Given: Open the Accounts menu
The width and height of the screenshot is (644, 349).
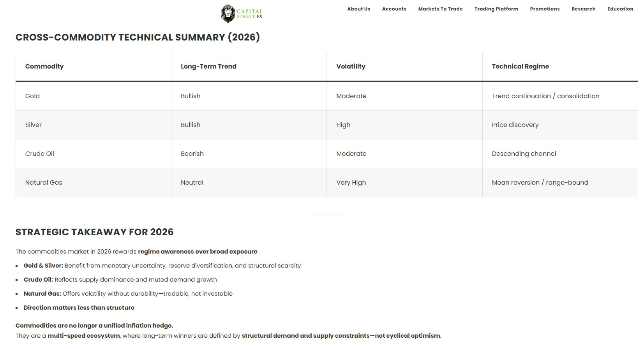Looking at the screenshot, I should [394, 9].
